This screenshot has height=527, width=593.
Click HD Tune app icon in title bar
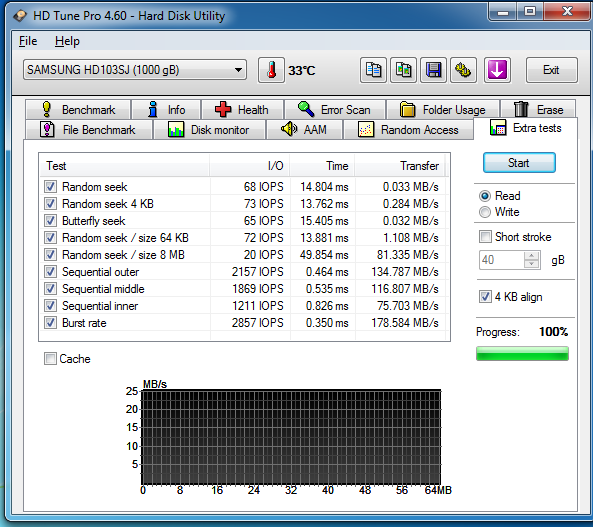(x=20, y=16)
